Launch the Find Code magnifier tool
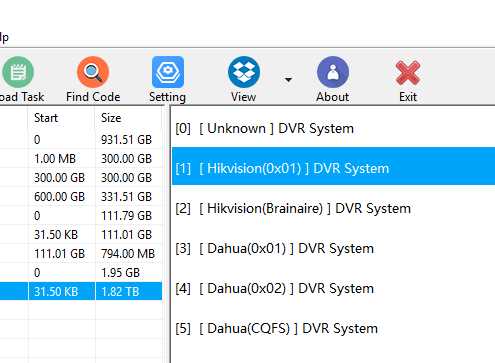The image size is (495, 363). [93, 79]
